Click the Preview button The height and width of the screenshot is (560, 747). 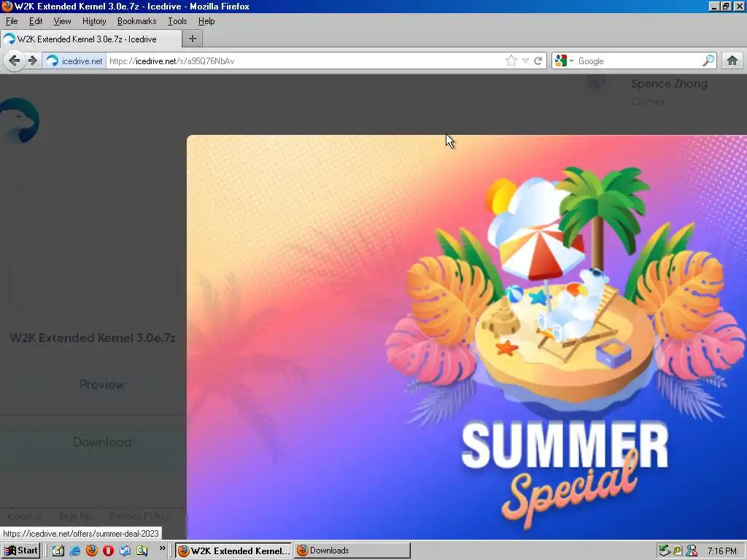[x=102, y=384]
